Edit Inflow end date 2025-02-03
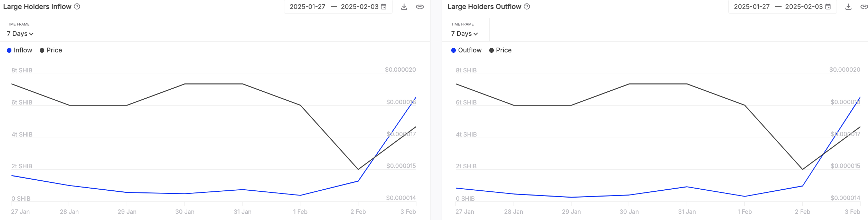Viewport: 868px width, 220px height. coord(359,7)
